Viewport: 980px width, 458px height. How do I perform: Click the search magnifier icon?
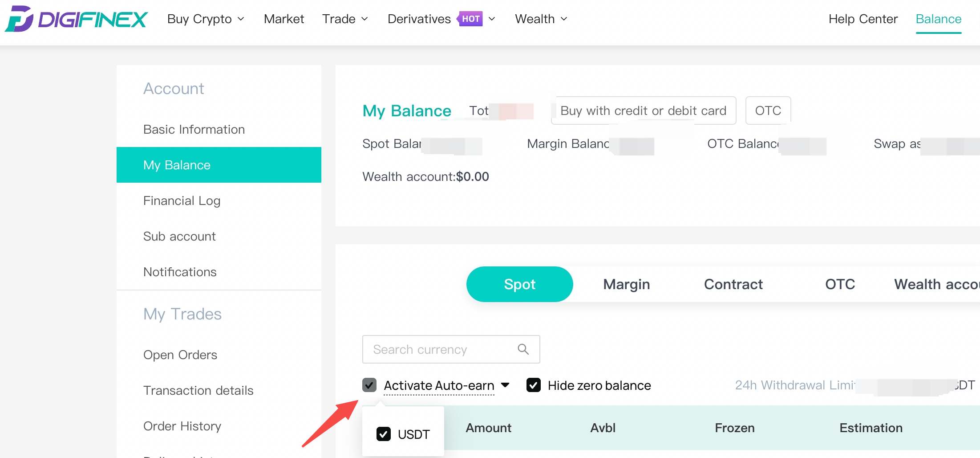pos(523,349)
